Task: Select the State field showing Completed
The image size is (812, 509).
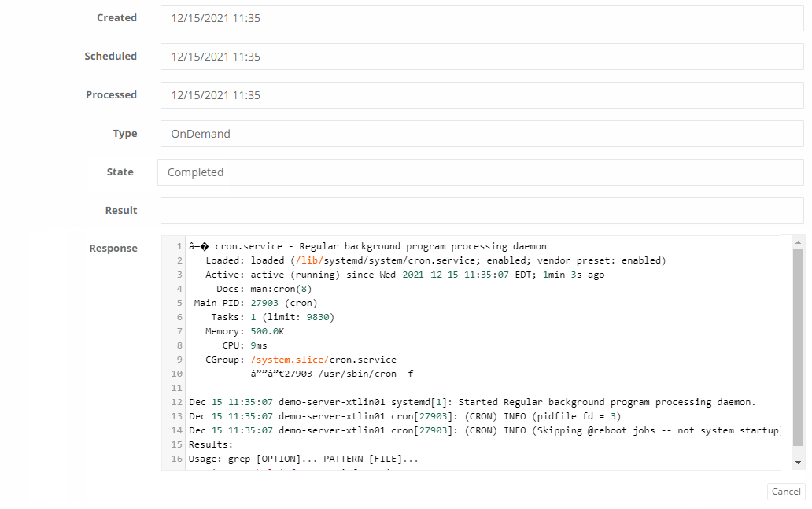Action: click(480, 172)
